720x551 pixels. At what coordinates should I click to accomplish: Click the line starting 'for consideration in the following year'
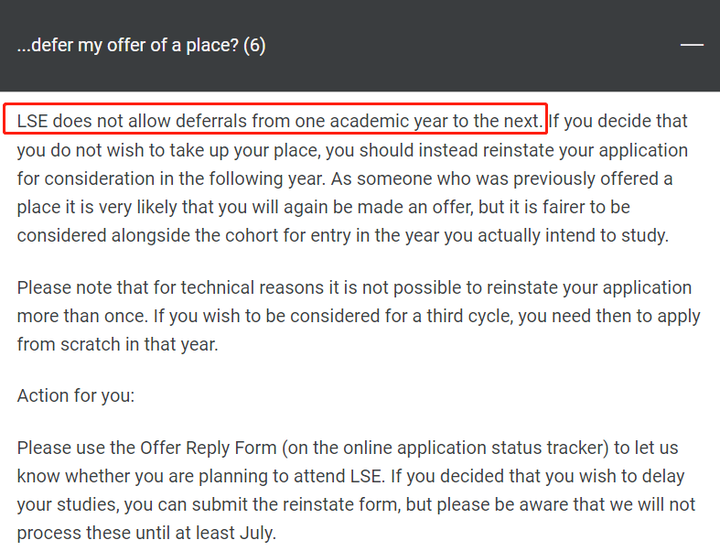(x=345, y=179)
